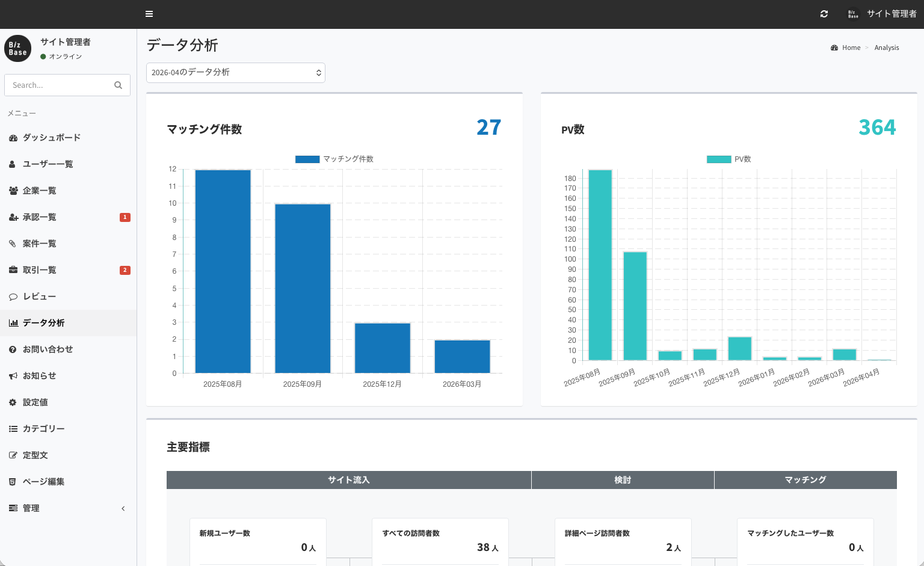Screen dimensions: 924x566
Task: Open ユーザー一覧 in the sidebar
Action: tap(48, 164)
